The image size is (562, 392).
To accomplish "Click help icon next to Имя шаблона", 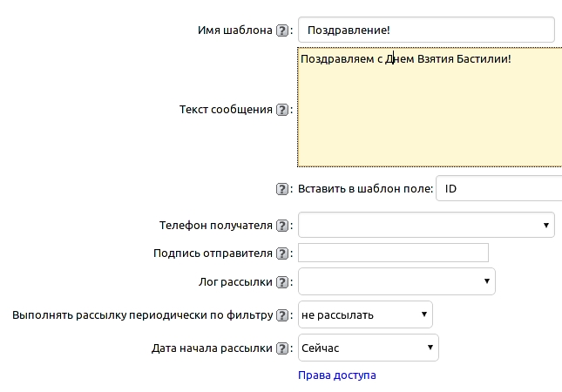I will point(281,30).
